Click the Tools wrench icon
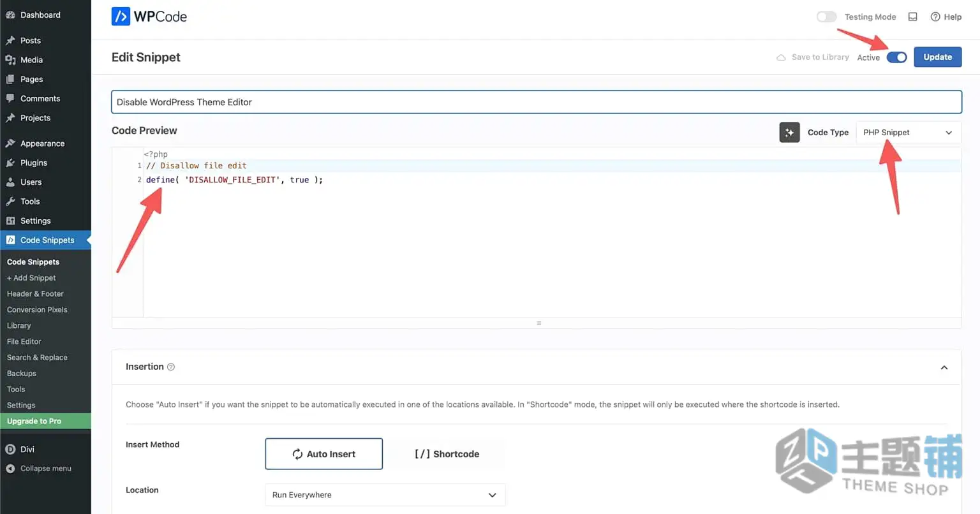This screenshot has height=514, width=980. pyautogui.click(x=10, y=201)
